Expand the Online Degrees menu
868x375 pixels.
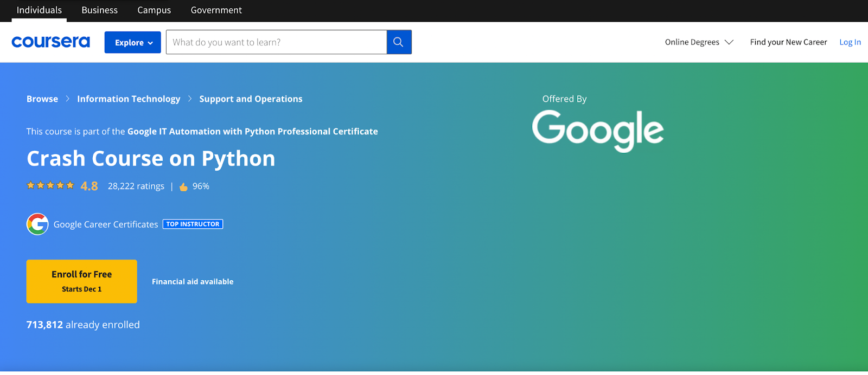tap(699, 42)
